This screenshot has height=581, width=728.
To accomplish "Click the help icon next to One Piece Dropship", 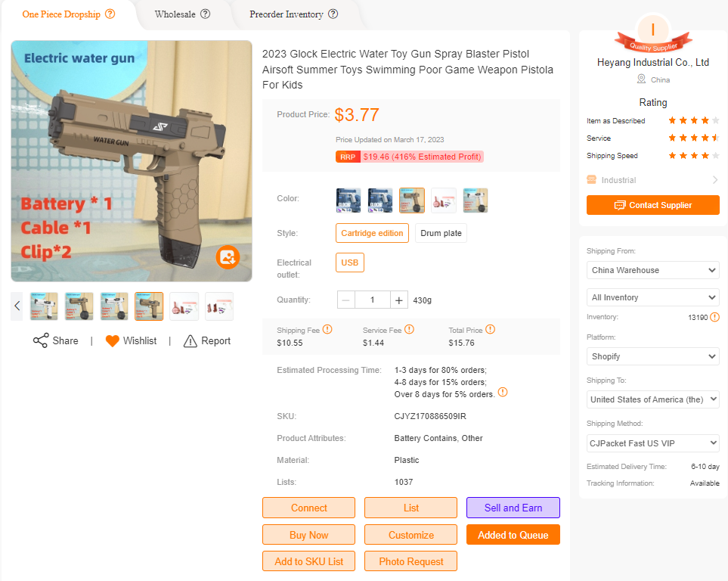I will 110,14.
